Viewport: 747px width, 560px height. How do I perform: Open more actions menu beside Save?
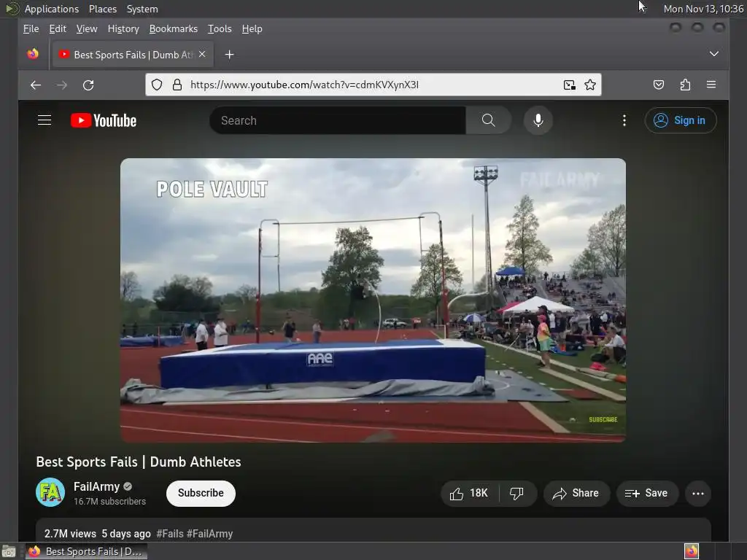click(698, 494)
